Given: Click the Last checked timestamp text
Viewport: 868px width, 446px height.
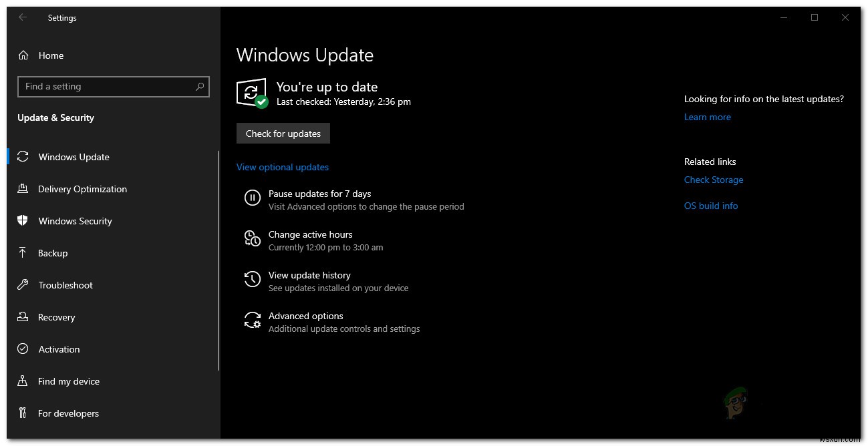Looking at the screenshot, I should pyautogui.click(x=343, y=102).
